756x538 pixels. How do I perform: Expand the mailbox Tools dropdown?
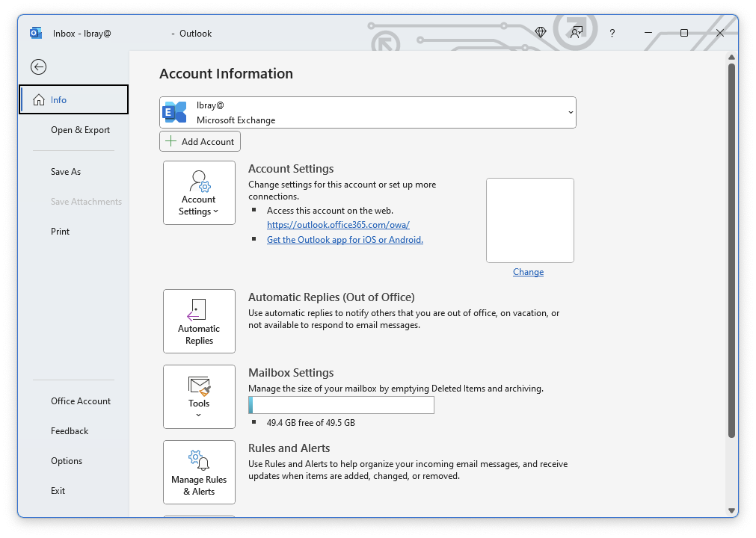[x=199, y=397]
